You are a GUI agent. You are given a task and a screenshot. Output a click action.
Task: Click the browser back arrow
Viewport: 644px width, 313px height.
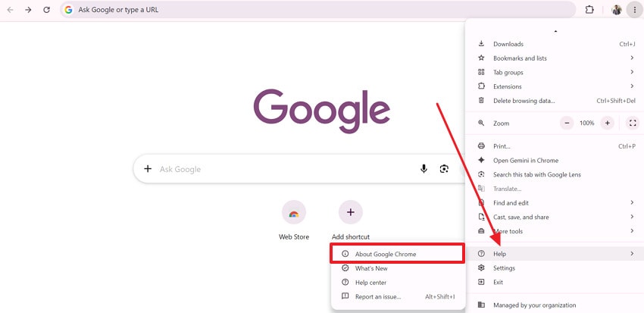coord(11,10)
